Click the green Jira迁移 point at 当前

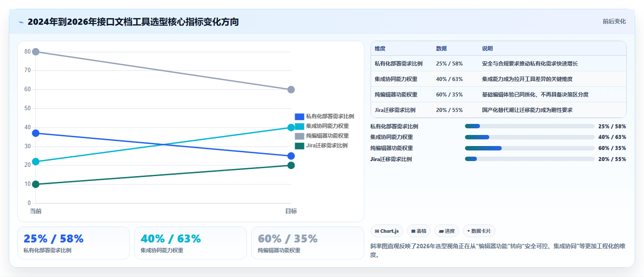point(36,184)
